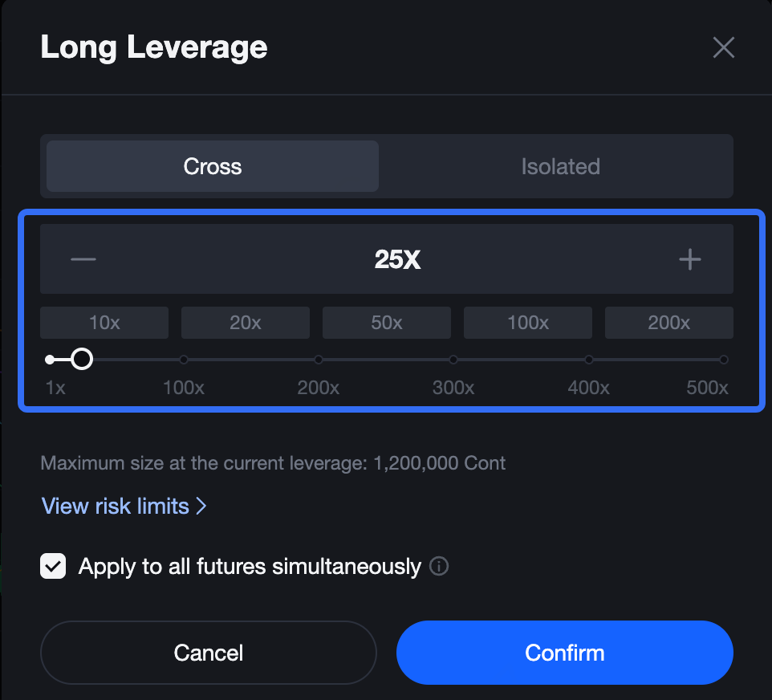This screenshot has width=772, height=700.
Task: Open the info tooltip icon beside futures option
Action: [x=439, y=567]
